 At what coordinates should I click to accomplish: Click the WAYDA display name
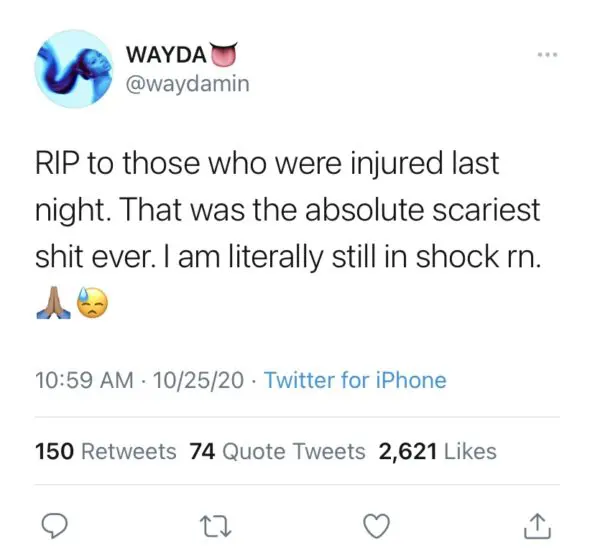point(167,55)
